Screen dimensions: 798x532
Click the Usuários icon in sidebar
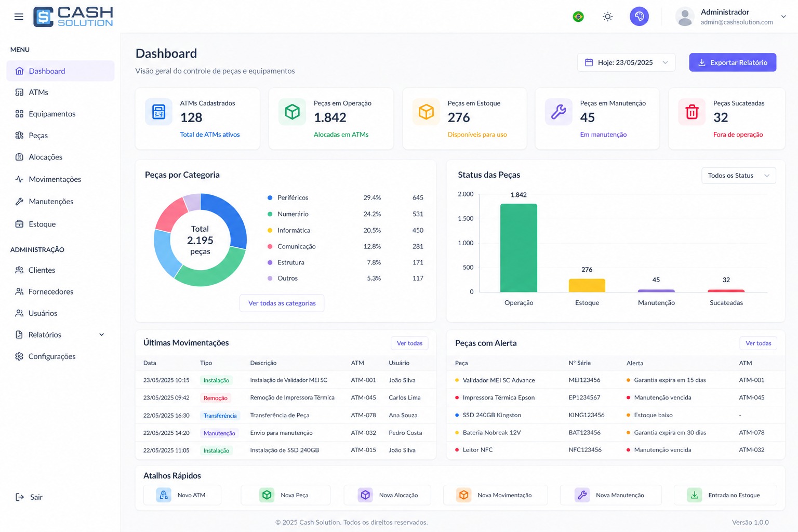(x=19, y=313)
